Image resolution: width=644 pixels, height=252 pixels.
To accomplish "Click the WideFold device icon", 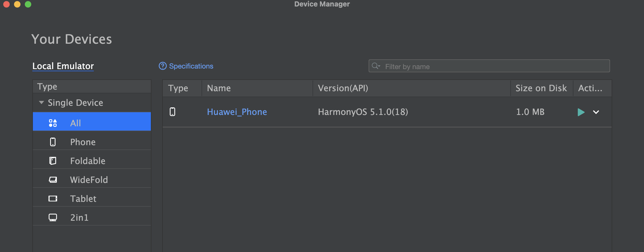I will coord(53,180).
